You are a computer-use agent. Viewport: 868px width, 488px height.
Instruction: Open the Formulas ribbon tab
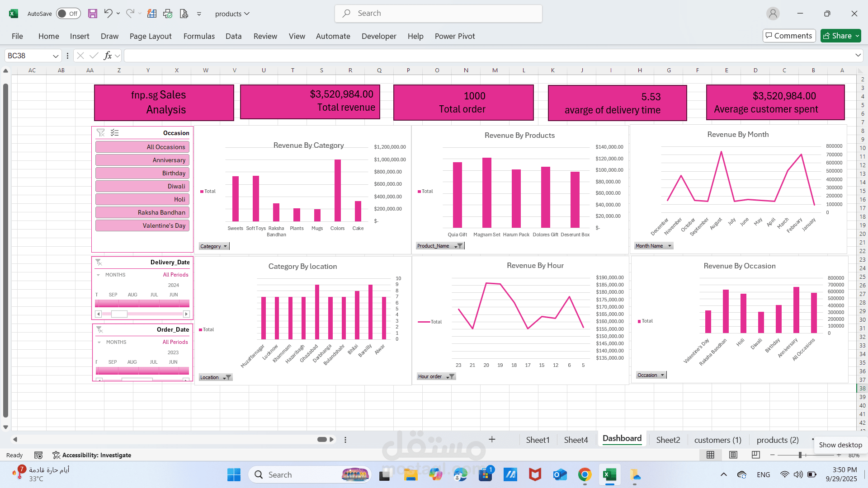[x=199, y=36]
